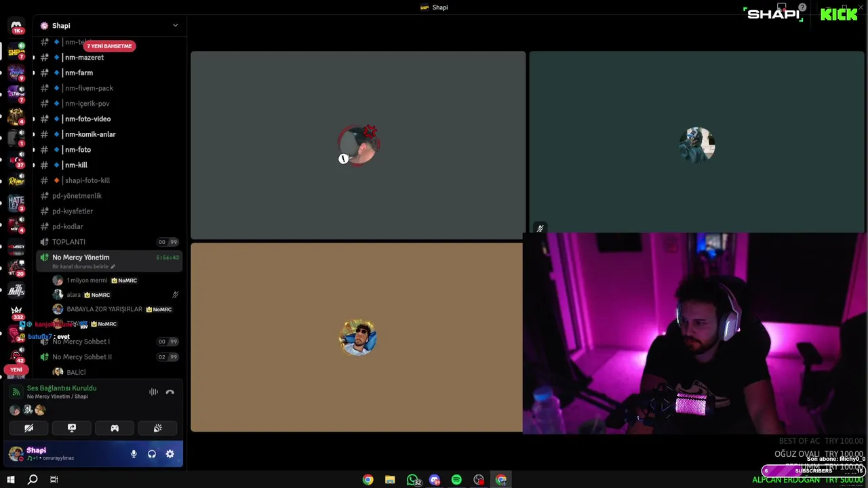Toggle headphones deafen in the user panel
The image size is (868, 488).
coord(152,454)
